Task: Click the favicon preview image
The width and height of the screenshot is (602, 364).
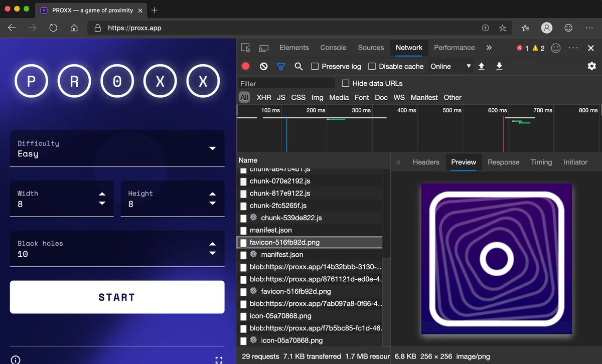Action: click(497, 259)
